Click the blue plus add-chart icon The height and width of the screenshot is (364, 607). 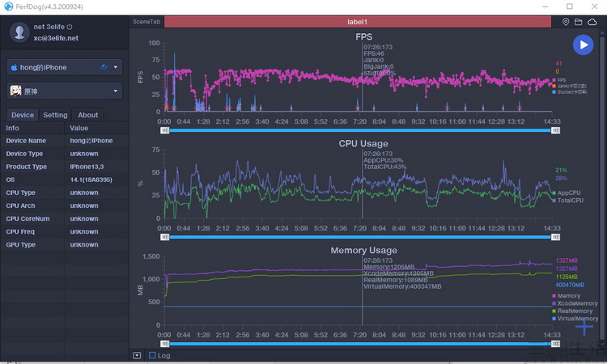584,327
